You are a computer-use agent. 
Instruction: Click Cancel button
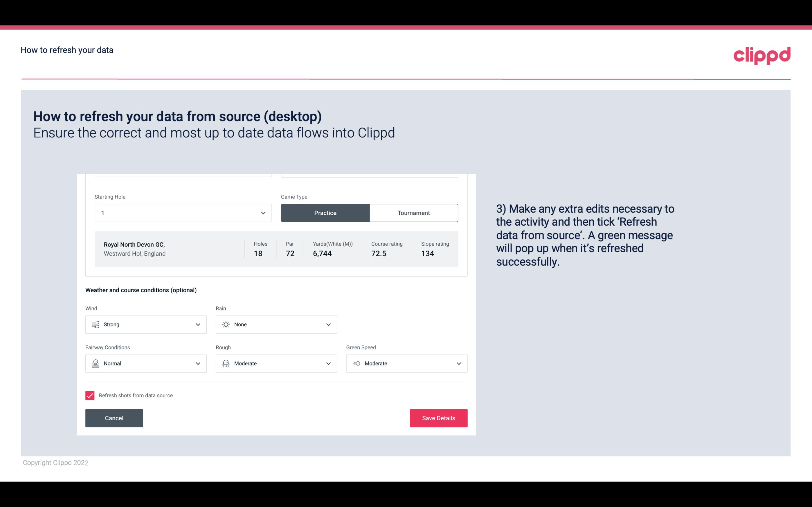point(114,418)
